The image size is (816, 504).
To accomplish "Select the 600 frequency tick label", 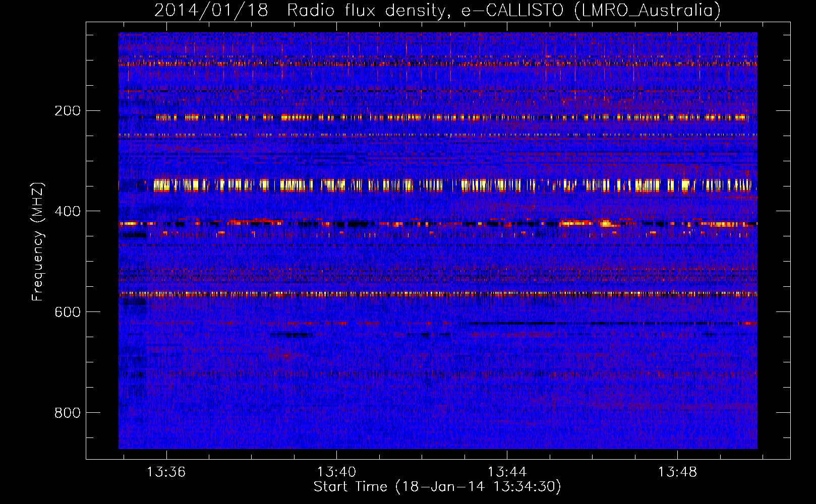I will pos(68,312).
